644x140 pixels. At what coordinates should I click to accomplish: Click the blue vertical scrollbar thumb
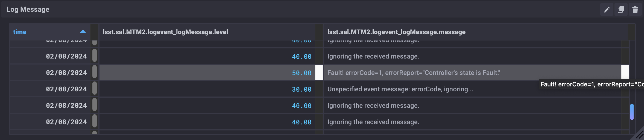(632, 112)
